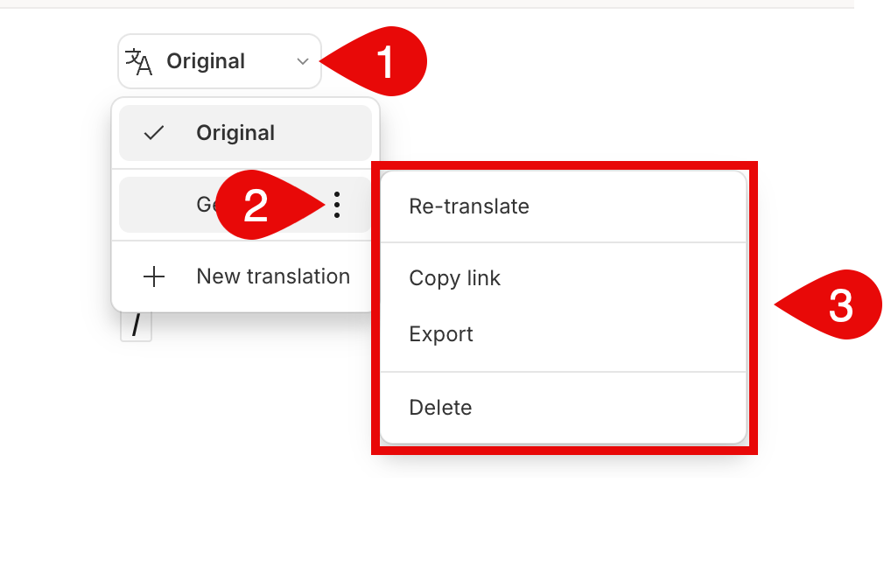Click the translate language icon
The width and height of the screenshot is (884, 588).
point(138,61)
